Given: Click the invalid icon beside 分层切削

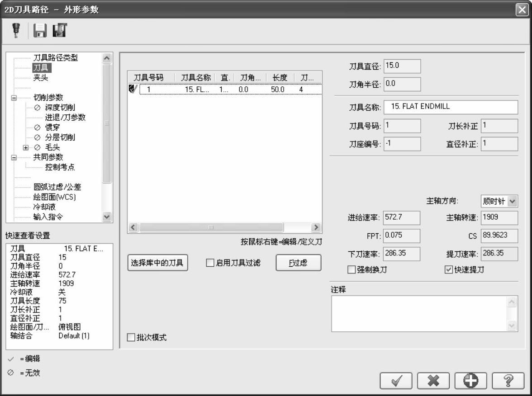Looking at the screenshot, I should click(x=37, y=137).
